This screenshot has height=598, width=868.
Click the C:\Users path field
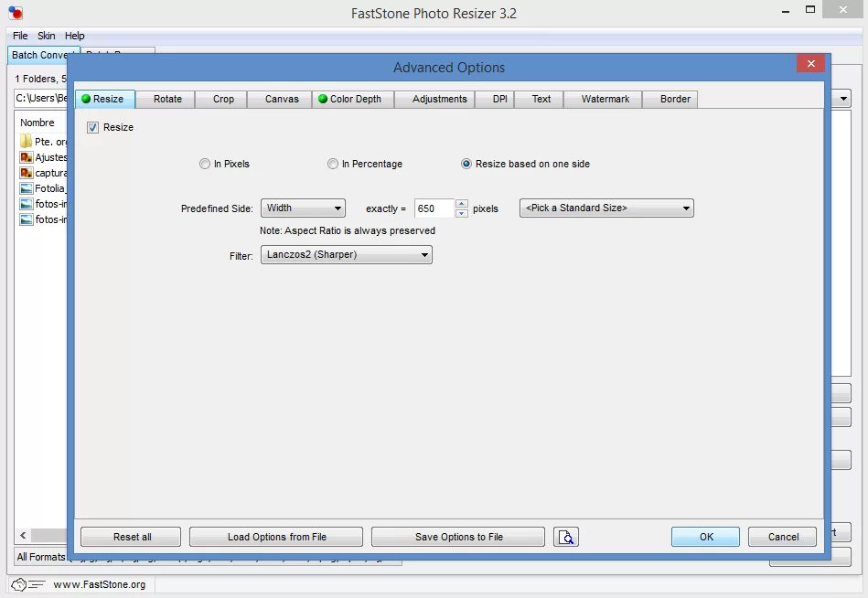tap(41, 98)
